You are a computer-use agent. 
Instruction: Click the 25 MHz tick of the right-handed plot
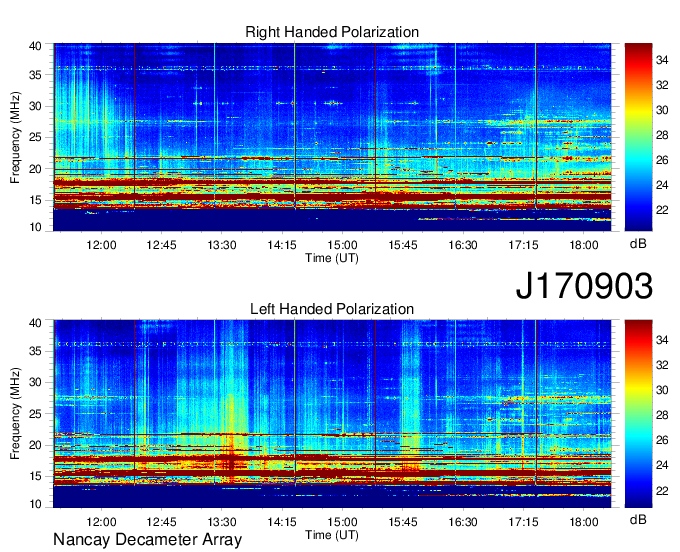[35, 137]
